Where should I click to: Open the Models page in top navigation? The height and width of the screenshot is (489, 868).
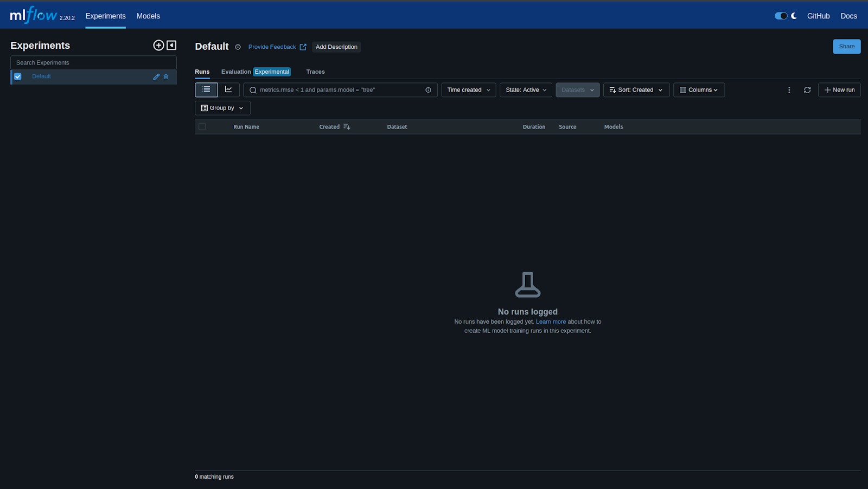(x=148, y=16)
